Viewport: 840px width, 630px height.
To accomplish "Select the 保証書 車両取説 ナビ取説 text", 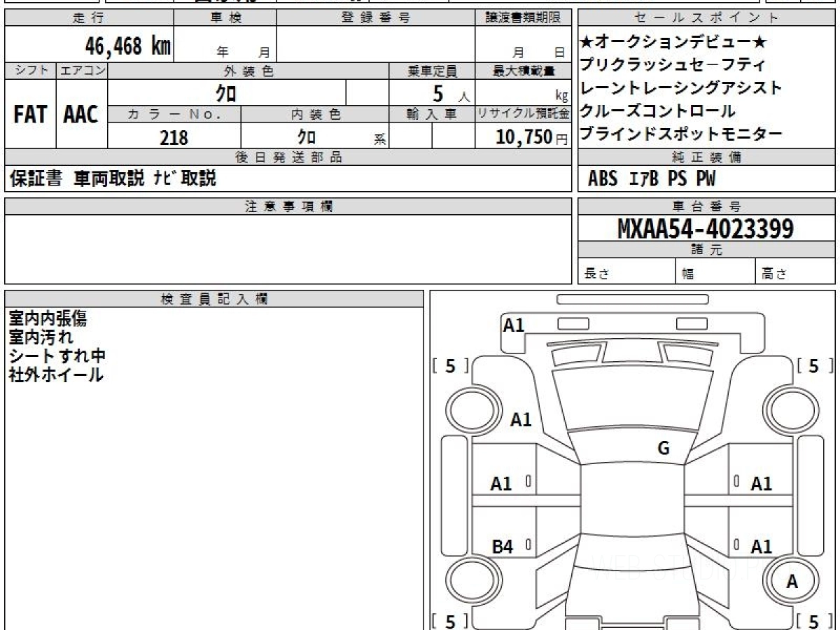I will click(x=113, y=179).
